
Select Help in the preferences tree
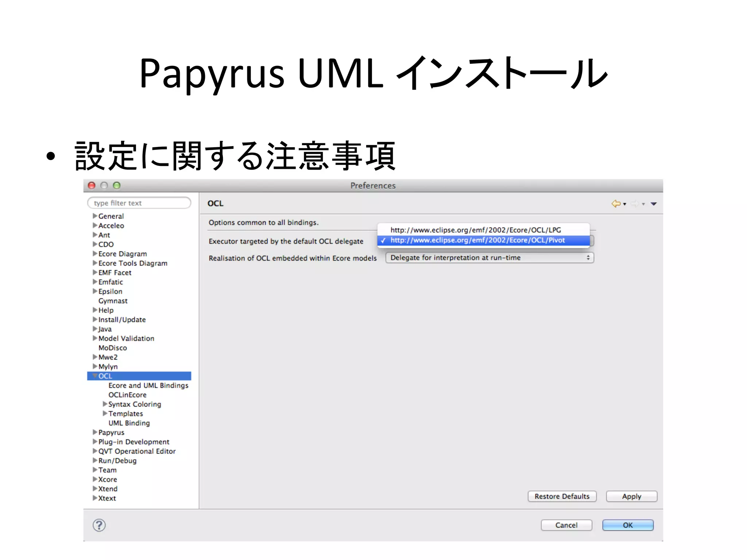(x=106, y=310)
